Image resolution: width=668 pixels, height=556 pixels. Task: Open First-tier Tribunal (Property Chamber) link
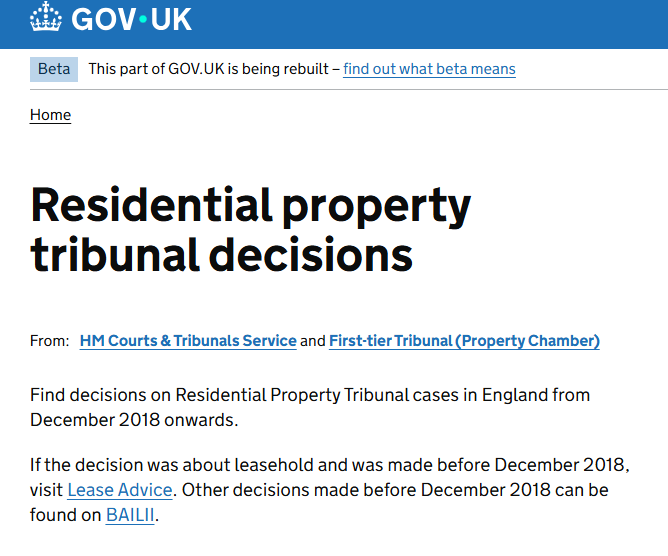click(x=464, y=341)
